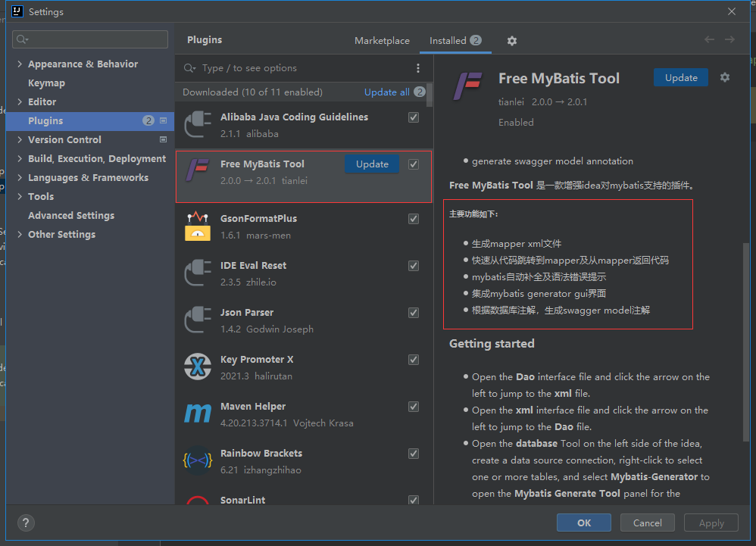Go back with the left arrow

coord(709,39)
